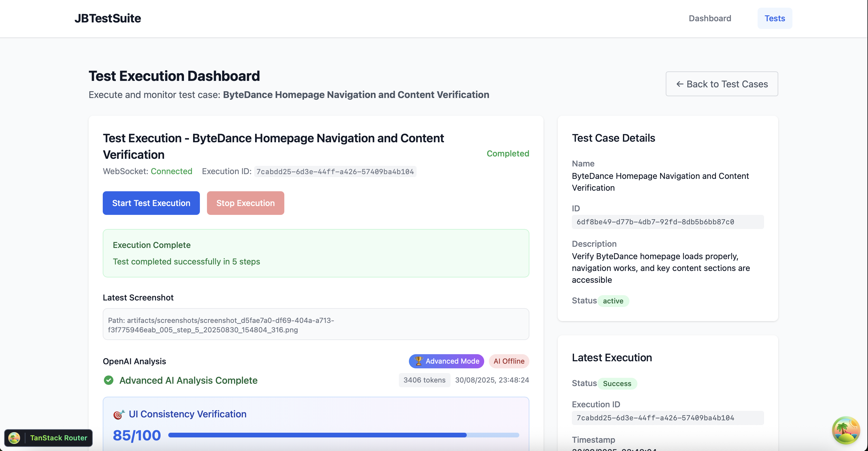Click the TanStack Router palm tree logo

[14, 437]
